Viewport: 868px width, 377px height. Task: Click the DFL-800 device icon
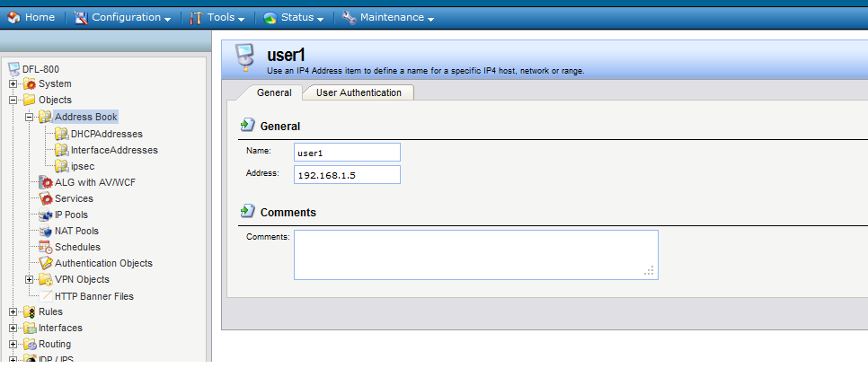[x=13, y=68]
